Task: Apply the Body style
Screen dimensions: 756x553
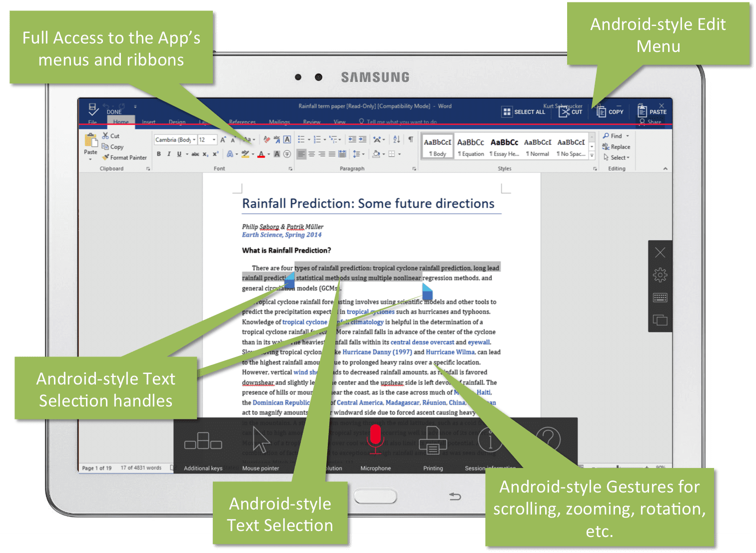Action: [x=438, y=147]
